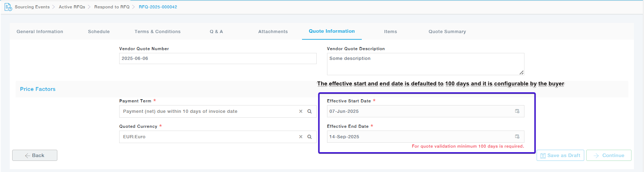Image resolution: width=644 pixels, height=172 pixels.
Task: Focus the Vendor Quote Number field
Action: coord(218,58)
